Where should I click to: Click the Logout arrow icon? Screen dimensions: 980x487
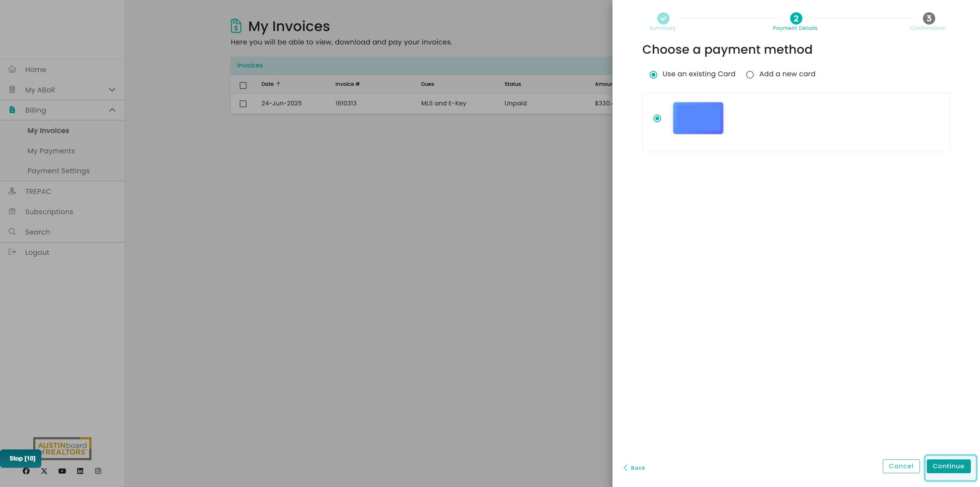coord(12,252)
